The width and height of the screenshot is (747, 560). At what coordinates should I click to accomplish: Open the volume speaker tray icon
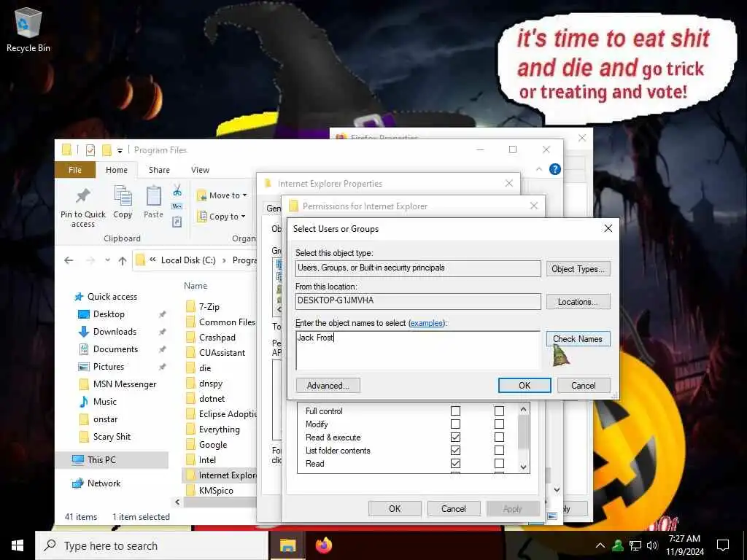pyautogui.click(x=653, y=545)
